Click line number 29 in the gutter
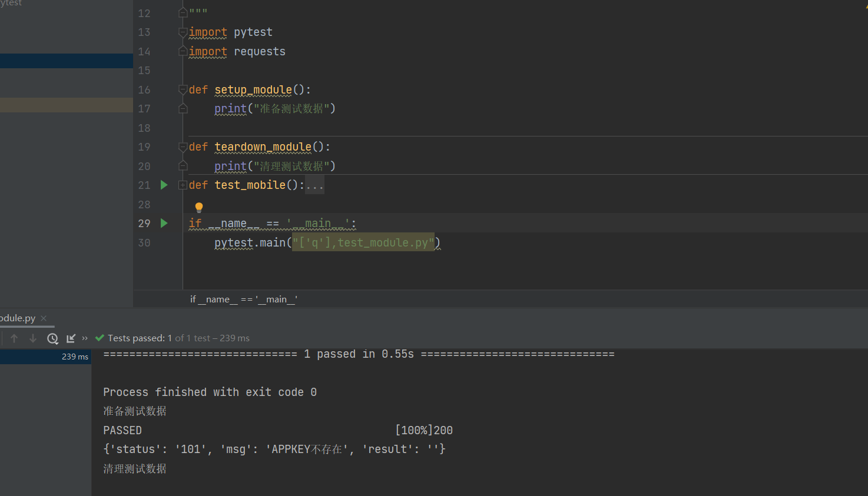 [x=144, y=223]
